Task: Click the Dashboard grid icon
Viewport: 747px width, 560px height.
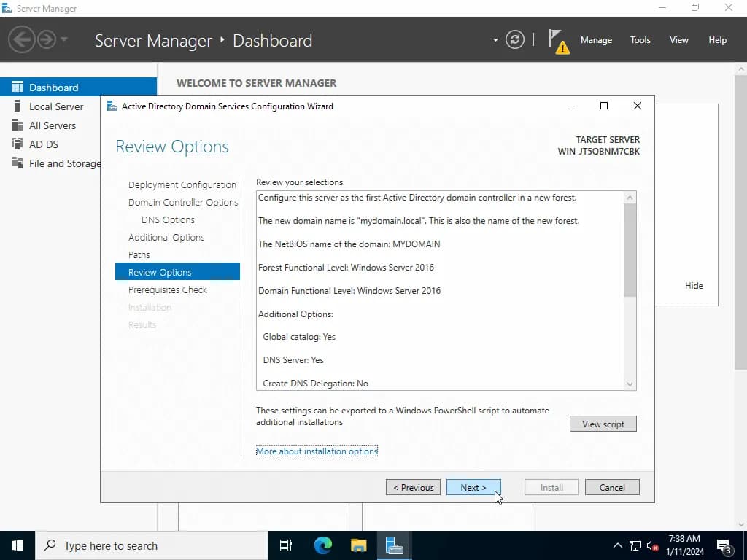Action: [18, 87]
